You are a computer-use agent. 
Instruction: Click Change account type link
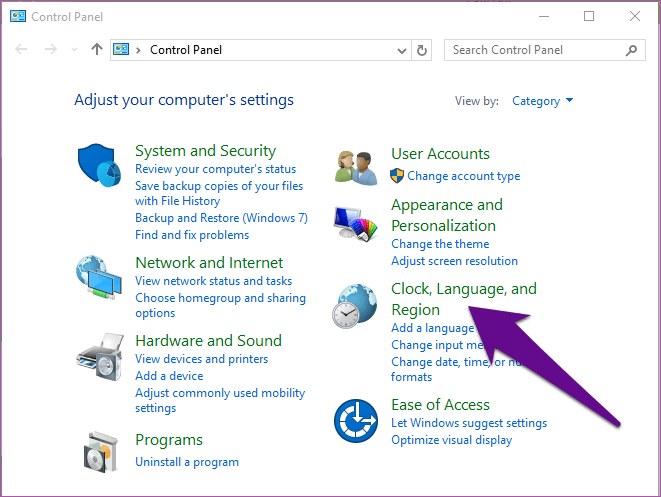click(x=463, y=176)
